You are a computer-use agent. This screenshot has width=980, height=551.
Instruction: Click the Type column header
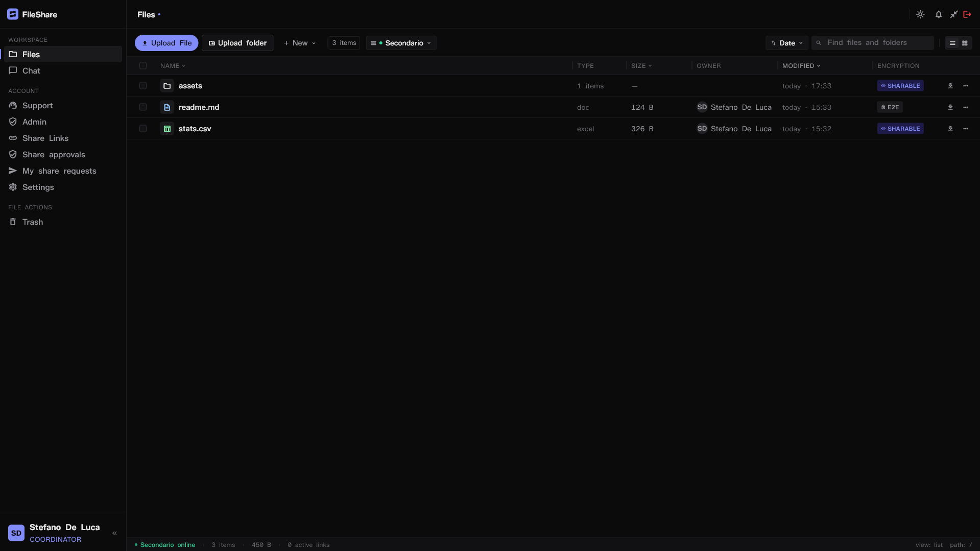coord(585,66)
